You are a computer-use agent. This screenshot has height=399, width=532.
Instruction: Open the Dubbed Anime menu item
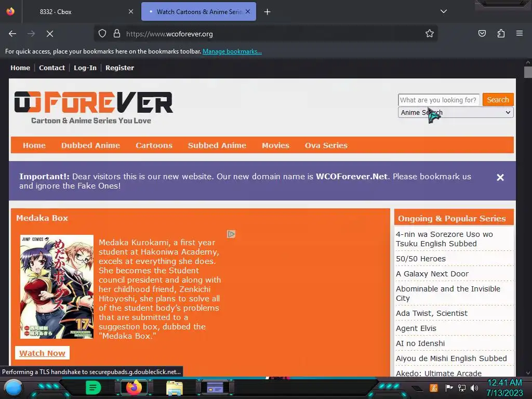(x=90, y=145)
